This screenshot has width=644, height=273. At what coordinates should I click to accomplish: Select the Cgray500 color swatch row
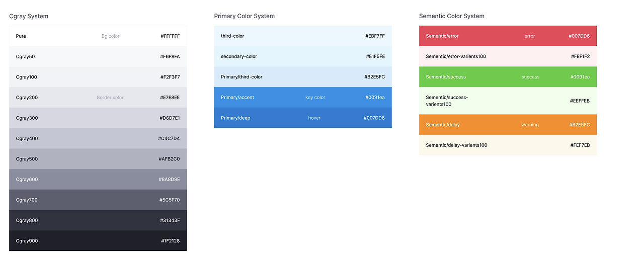coord(98,159)
